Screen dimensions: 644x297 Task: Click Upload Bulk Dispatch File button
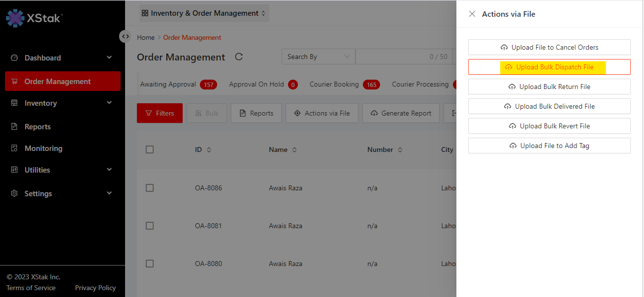(549, 67)
